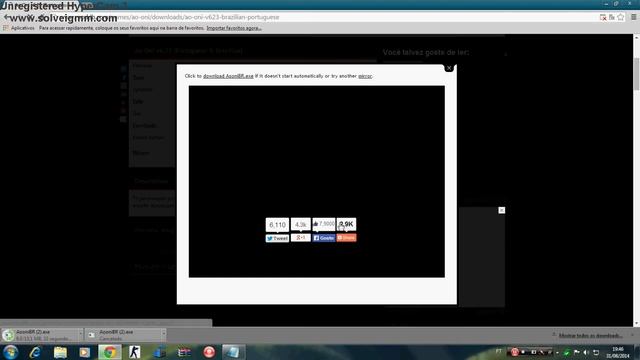This screenshot has height=360, width=640.
Task: Click the download AooniBR.exe link
Action: point(228,76)
